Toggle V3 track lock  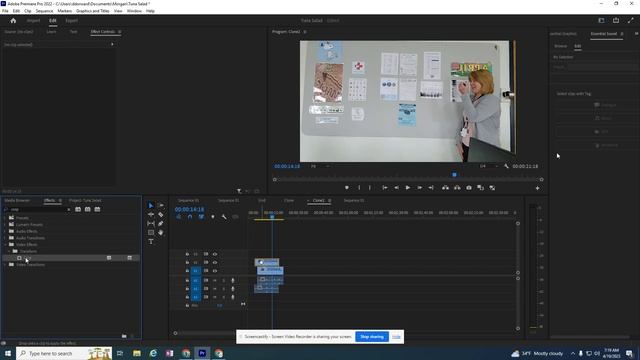[187, 254]
